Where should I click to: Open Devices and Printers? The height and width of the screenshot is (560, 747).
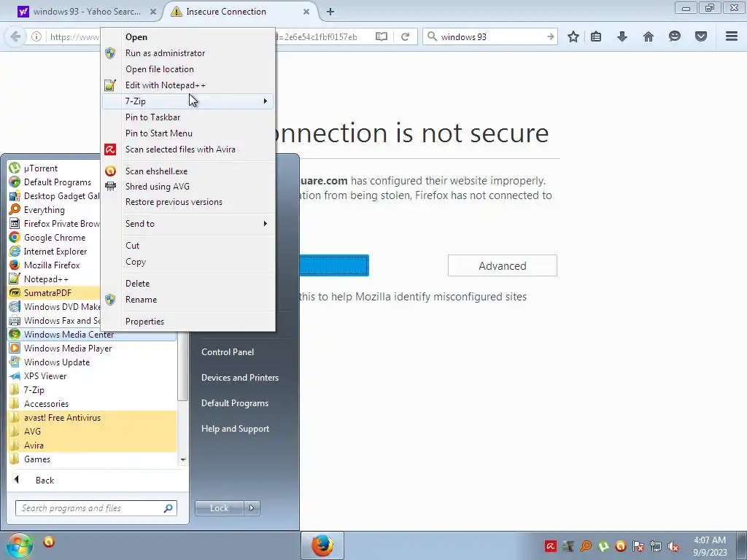(239, 377)
